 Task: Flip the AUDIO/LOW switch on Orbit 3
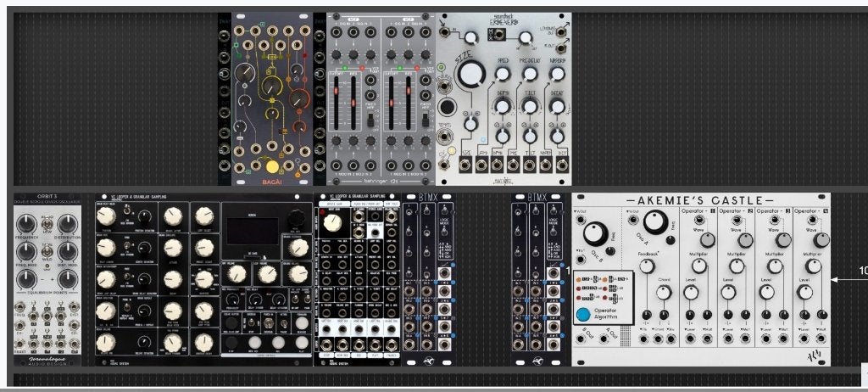(x=47, y=223)
